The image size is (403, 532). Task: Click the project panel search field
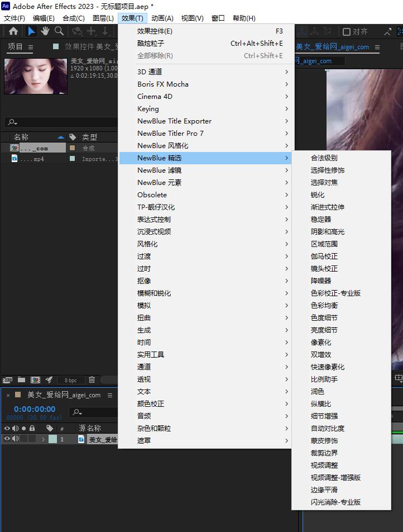pos(62,122)
